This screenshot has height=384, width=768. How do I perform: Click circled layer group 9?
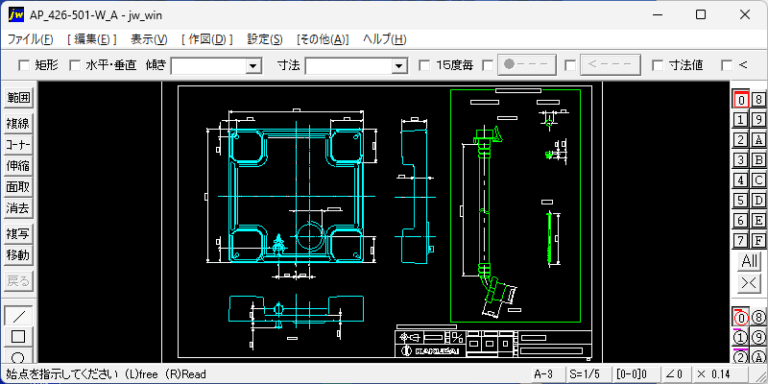pos(758,337)
